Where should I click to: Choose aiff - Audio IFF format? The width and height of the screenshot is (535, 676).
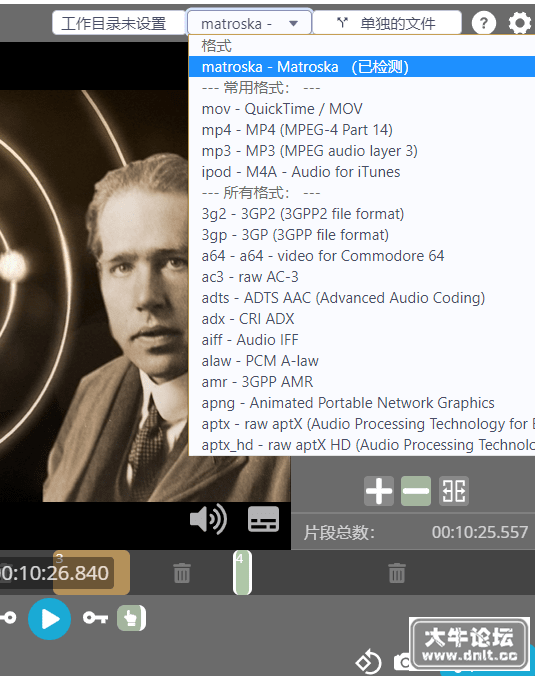[x=362, y=340]
